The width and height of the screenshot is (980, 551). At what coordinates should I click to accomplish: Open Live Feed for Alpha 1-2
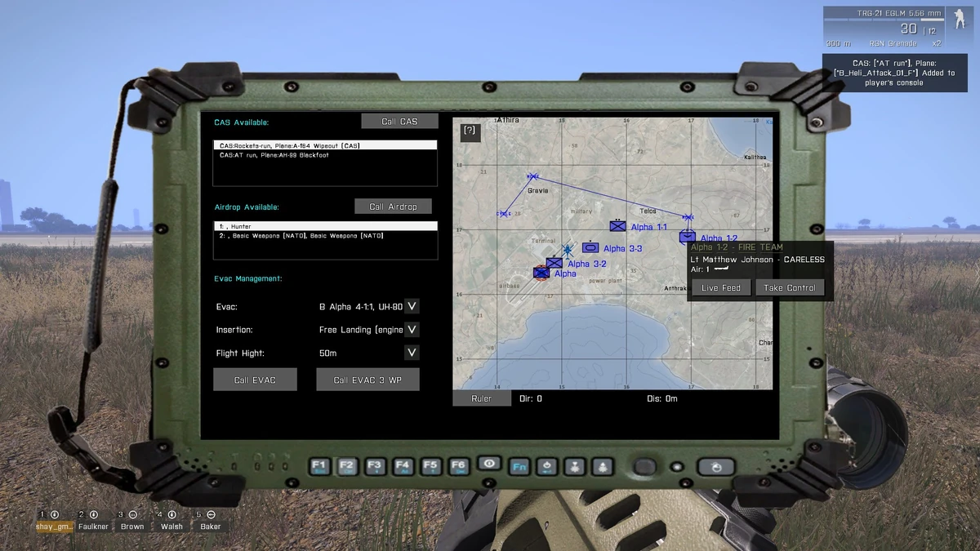[x=719, y=287]
